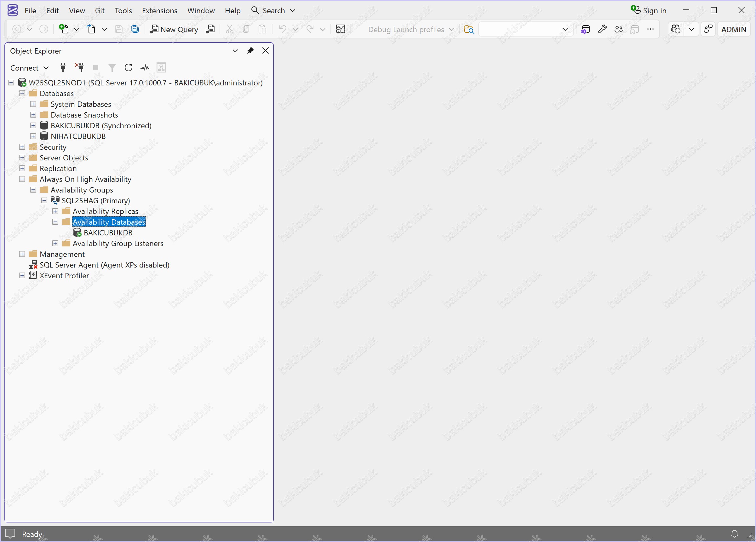
Task: Expand the Availability Replicas folder
Action: click(x=55, y=211)
